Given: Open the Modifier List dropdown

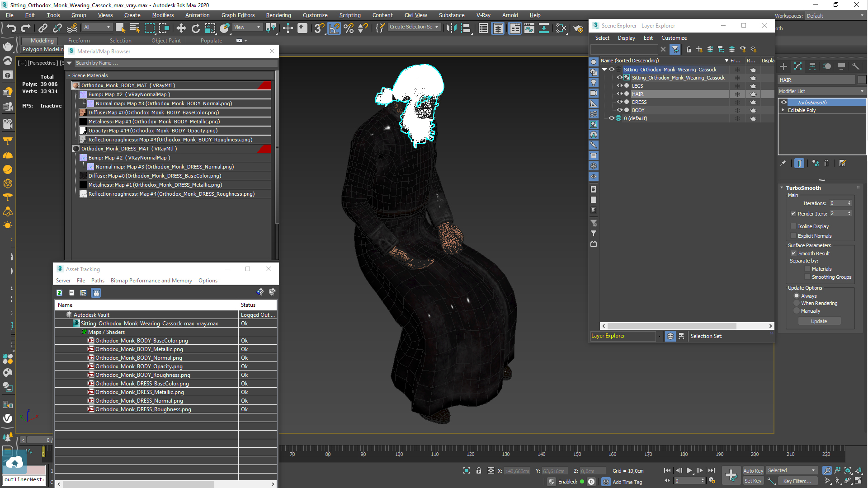Looking at the screenshot, I should click(x=822, y=91).
